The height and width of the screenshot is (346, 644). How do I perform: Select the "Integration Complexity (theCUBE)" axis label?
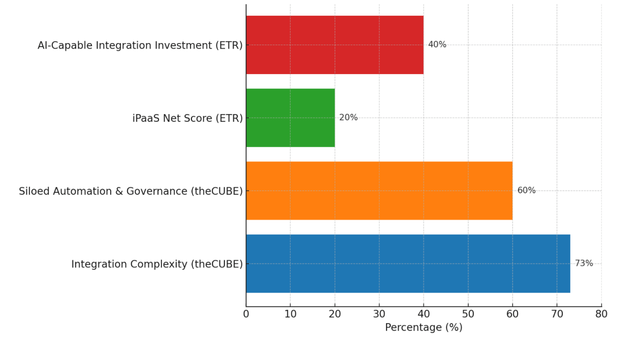point(157,264)
